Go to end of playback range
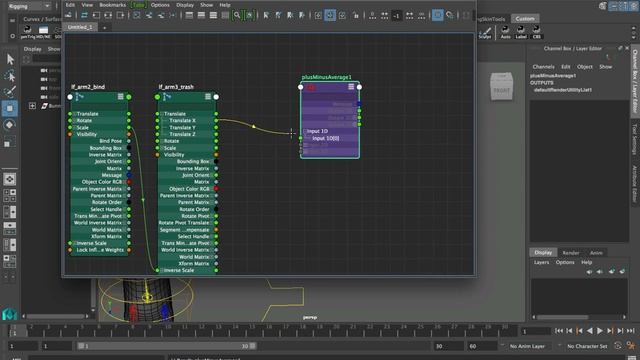640x360 pixels. [630, 331]
